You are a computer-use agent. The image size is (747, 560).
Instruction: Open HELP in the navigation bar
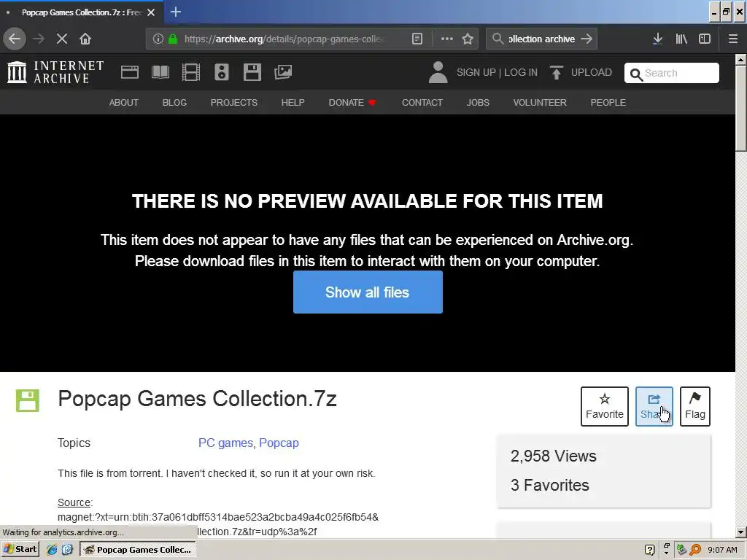(x=293, y=102)
